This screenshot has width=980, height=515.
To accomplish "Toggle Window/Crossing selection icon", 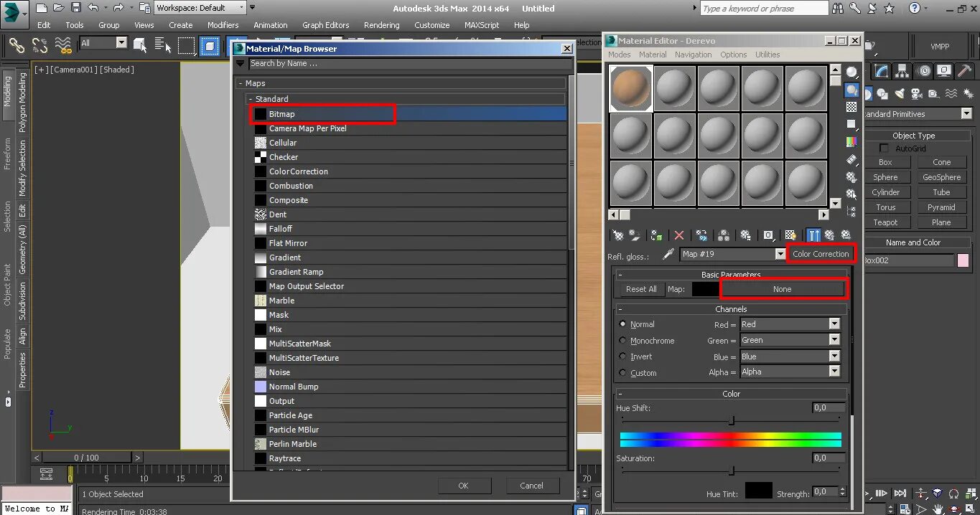I will click(x=210, y=46).
